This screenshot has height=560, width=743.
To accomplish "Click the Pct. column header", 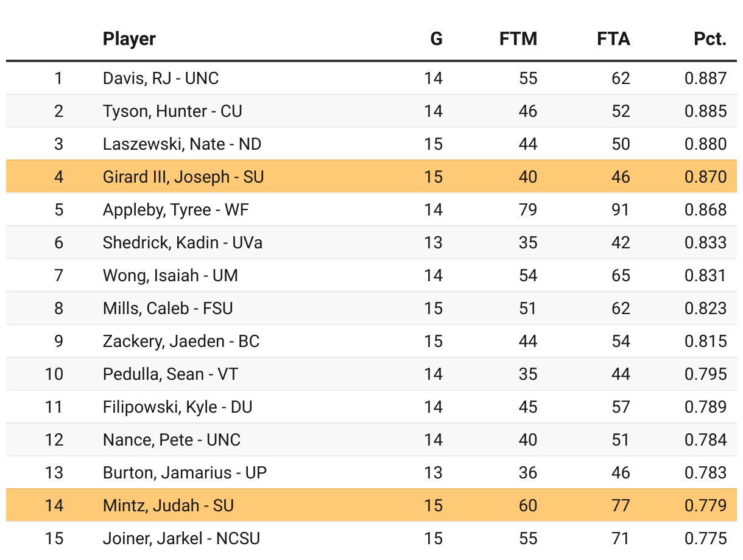I will [710, 39].
